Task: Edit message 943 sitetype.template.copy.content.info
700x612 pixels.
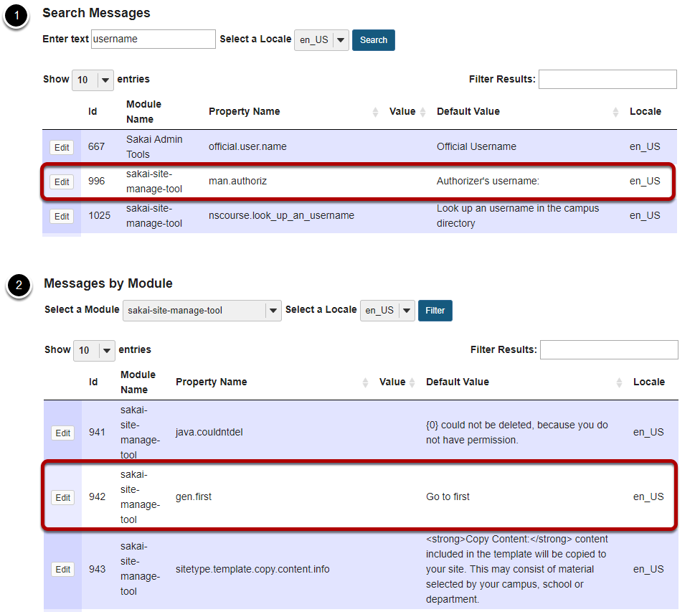Action: [x=63, y=570]
